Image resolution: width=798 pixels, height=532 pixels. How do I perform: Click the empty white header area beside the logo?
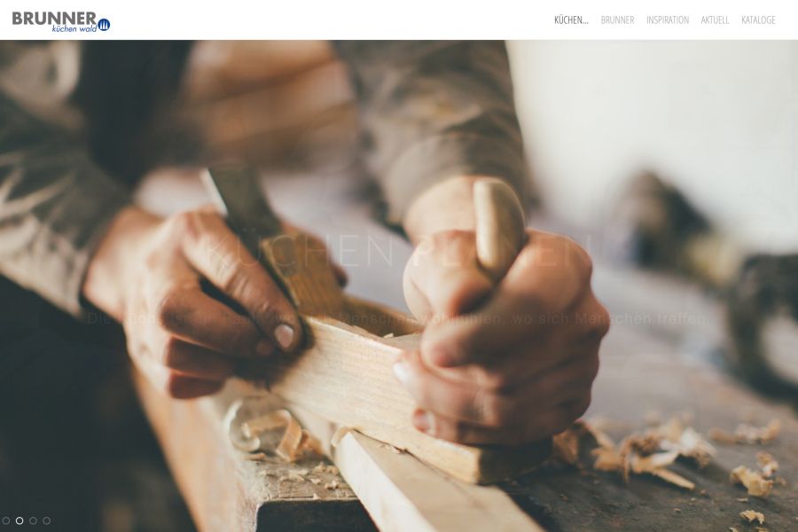pos(325,20)
